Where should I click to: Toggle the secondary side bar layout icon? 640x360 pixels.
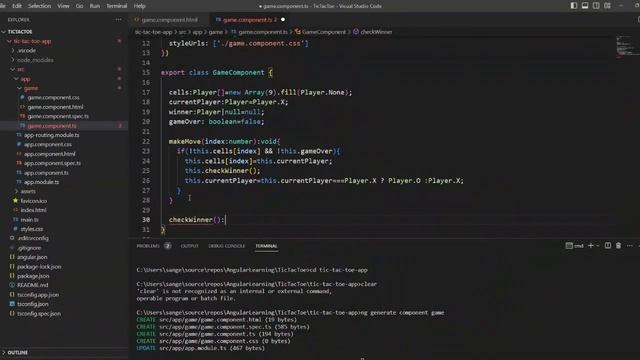tap(596, 6)
